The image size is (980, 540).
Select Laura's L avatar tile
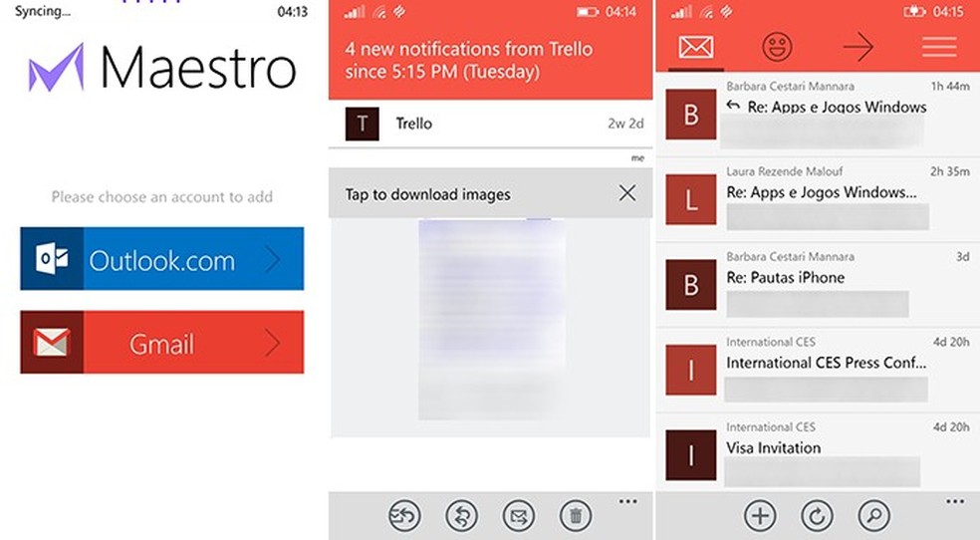pos(690,199)
